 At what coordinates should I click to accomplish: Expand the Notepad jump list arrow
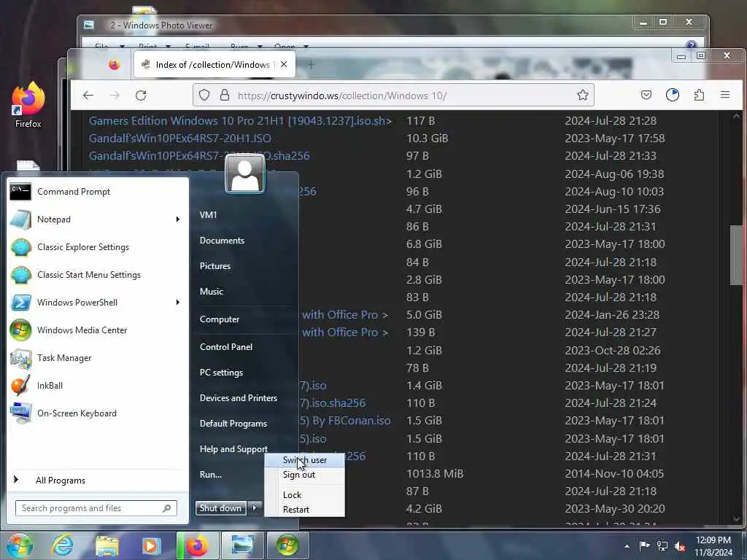(x=178, y=219)
